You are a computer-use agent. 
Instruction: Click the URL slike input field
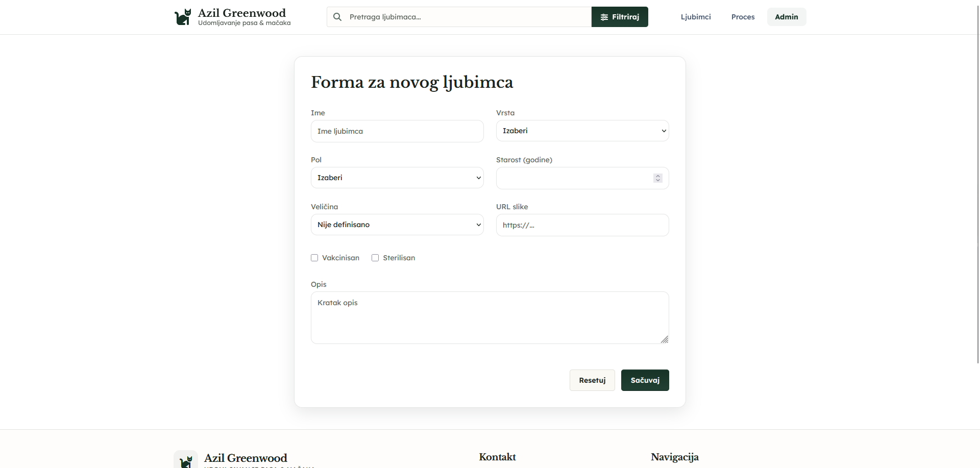pos(582,225)
